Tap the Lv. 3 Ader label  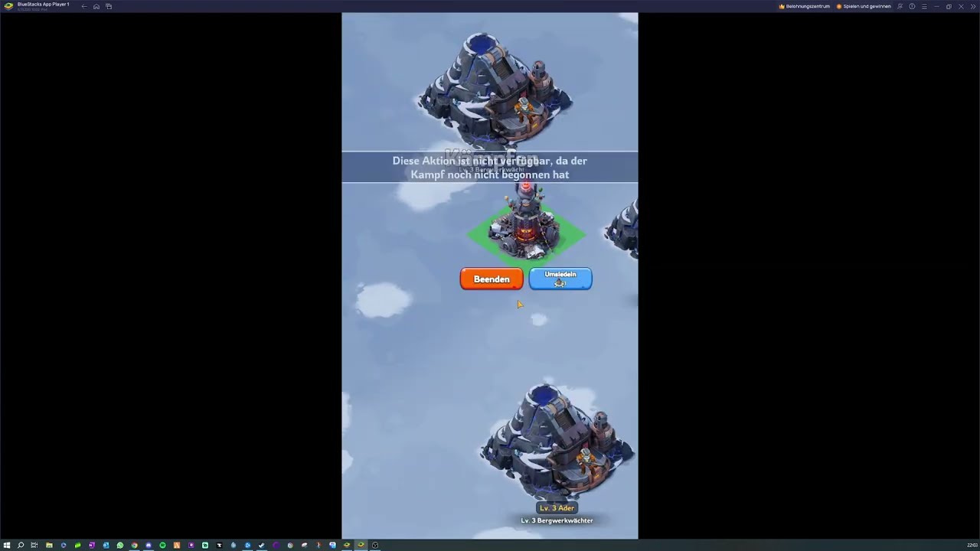pyautogui.click(x=557, y=508)
